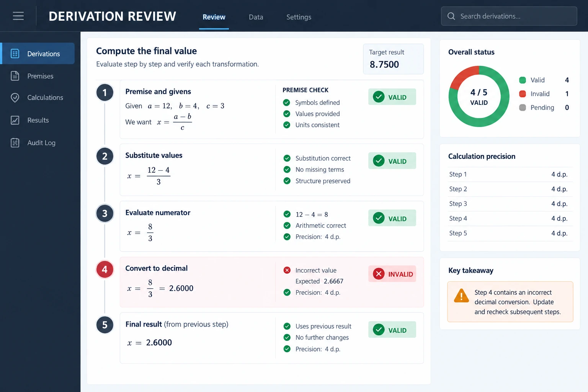The image size is (588, 392).
Task: Click the INVALID badge on step 4
Action: point(392,274)
